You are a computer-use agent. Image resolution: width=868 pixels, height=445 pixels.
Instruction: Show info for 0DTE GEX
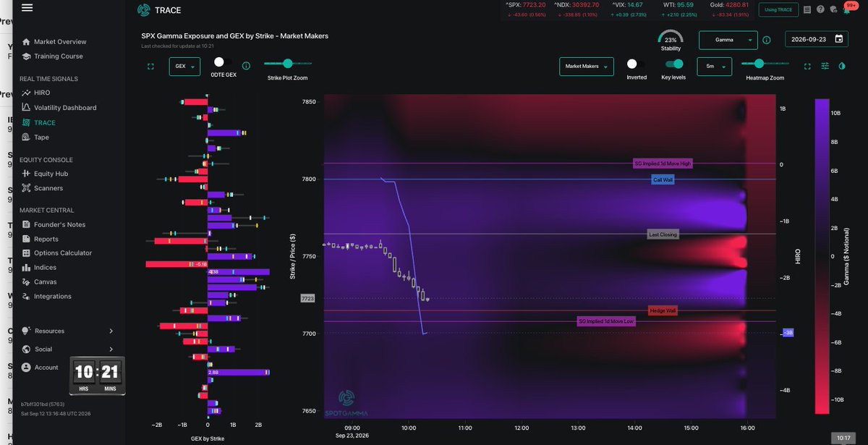coord(246,66)
